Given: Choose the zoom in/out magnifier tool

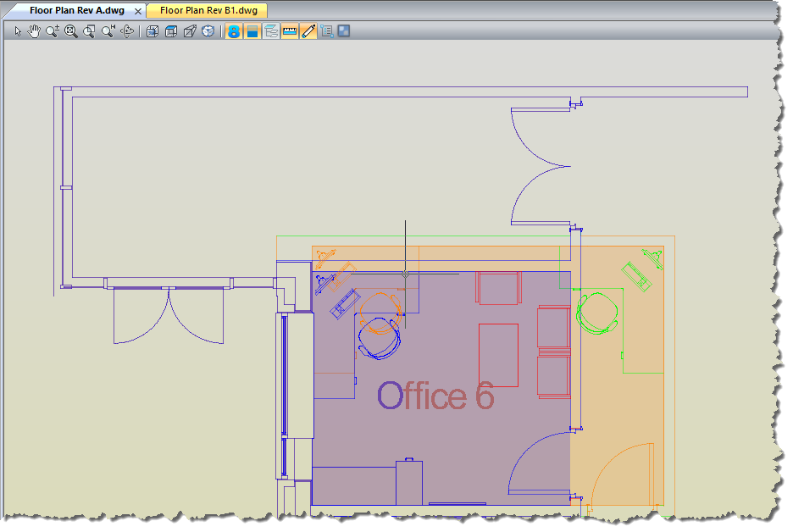Looking at the screenshot, I should pos(52,31).
